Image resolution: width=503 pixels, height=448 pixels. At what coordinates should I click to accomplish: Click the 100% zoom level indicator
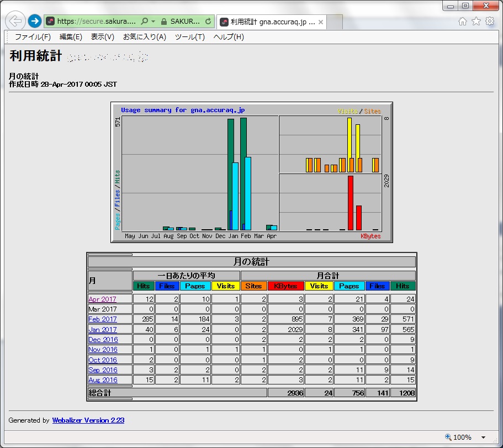(458, 438)
